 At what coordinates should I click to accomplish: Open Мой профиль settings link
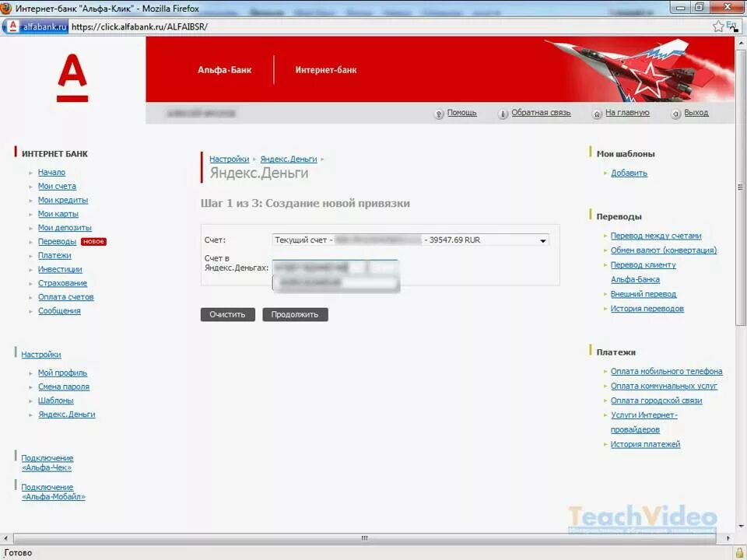coord(62,373)
